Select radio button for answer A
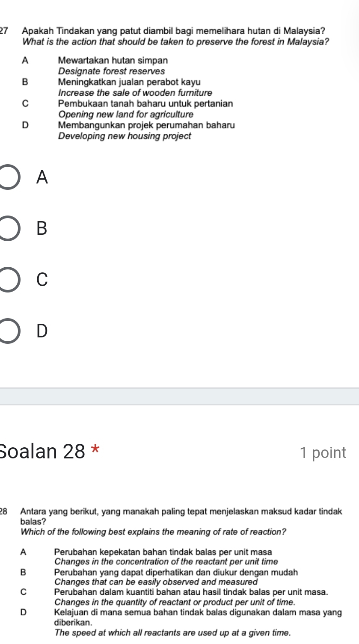The height and width of the screenshot is (644, 359). coord(9,177)
